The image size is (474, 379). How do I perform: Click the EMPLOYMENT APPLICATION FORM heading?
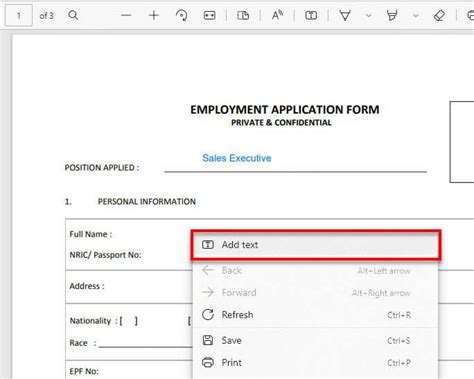tap(285, 110)
